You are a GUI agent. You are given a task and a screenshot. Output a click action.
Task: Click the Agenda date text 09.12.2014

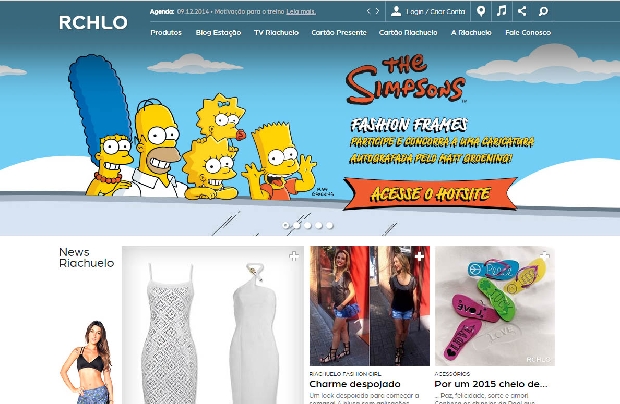click(193, 11)
